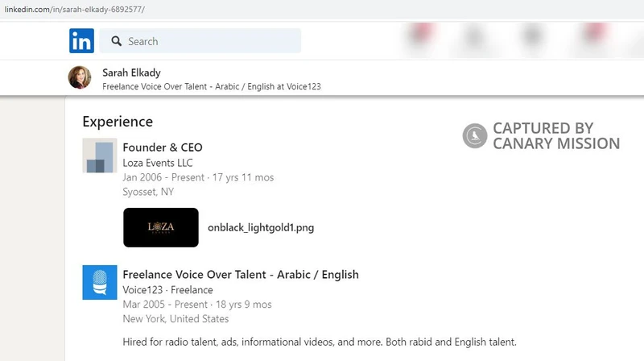Open the Sarah Elkady name link
The width and height of the screenshot is (644, 361).
(x=131, y=73)
